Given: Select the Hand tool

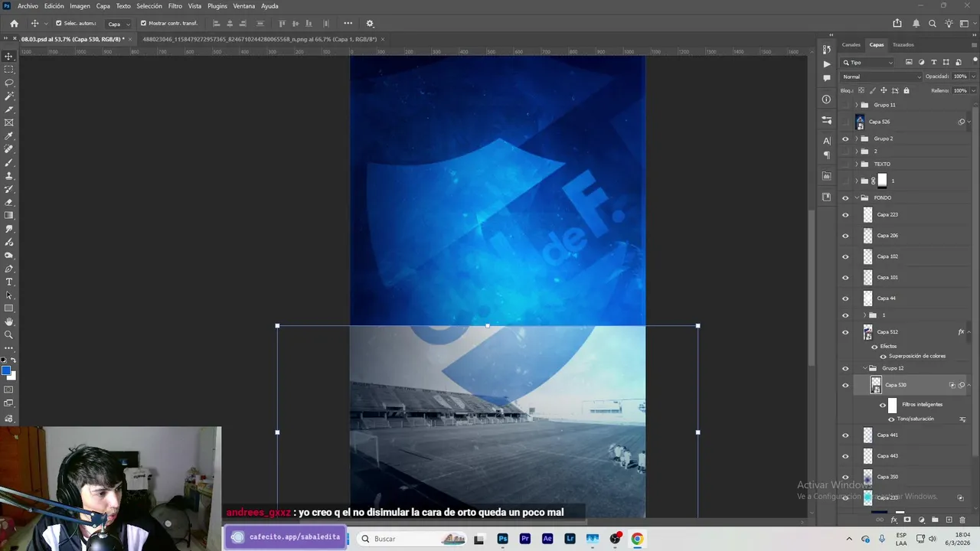Looking at the screenshot, I should pos(9,321).
